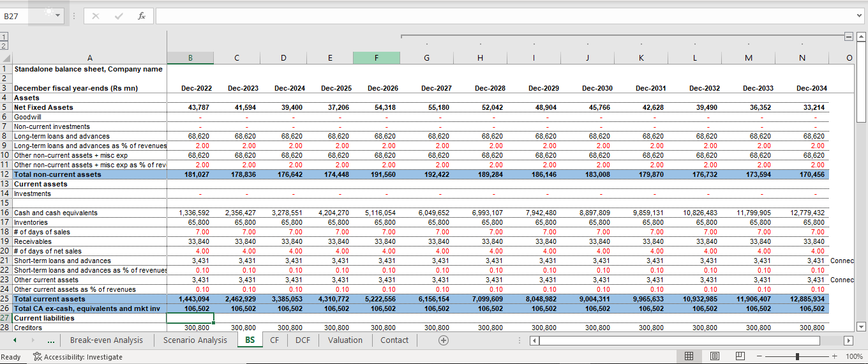Click the Enter checkmark formula bar icon

[x=119, y=15]
